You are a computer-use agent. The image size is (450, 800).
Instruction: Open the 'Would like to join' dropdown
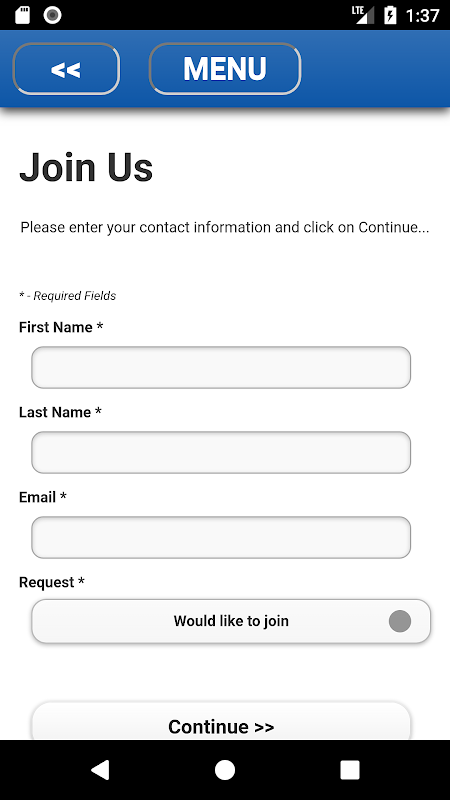tap(231, 621)
